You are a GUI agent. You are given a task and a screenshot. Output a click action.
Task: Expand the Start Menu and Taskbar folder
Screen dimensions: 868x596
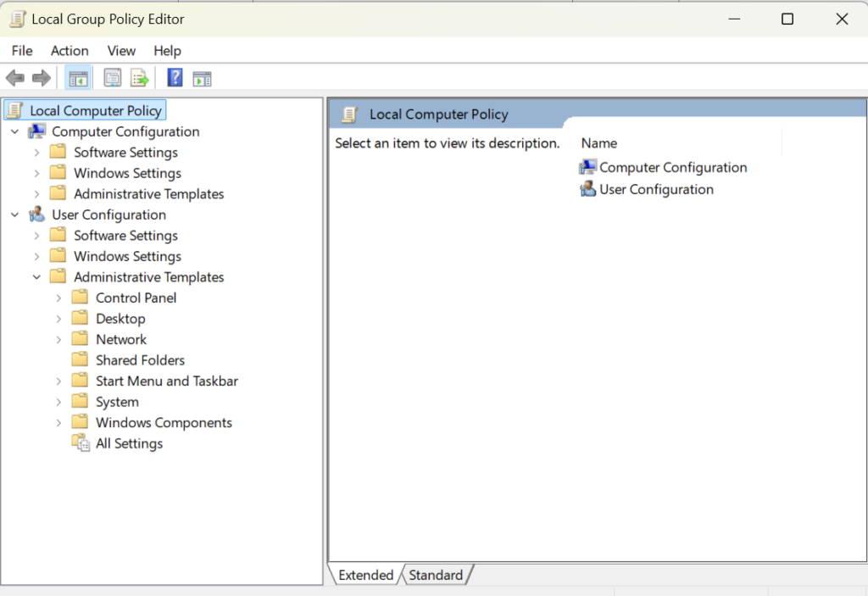pos(58,382)
